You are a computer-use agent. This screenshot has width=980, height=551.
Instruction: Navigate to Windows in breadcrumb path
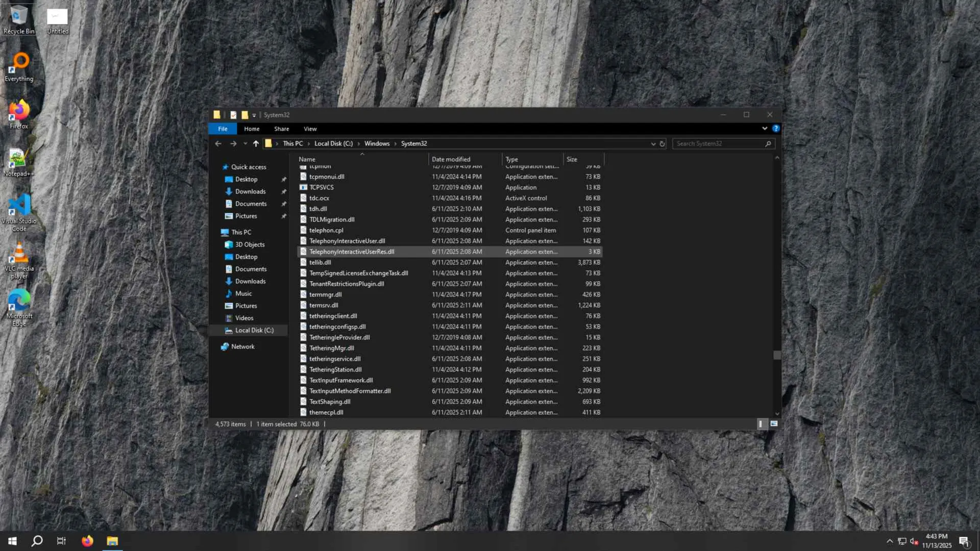[x=377, y=144]
